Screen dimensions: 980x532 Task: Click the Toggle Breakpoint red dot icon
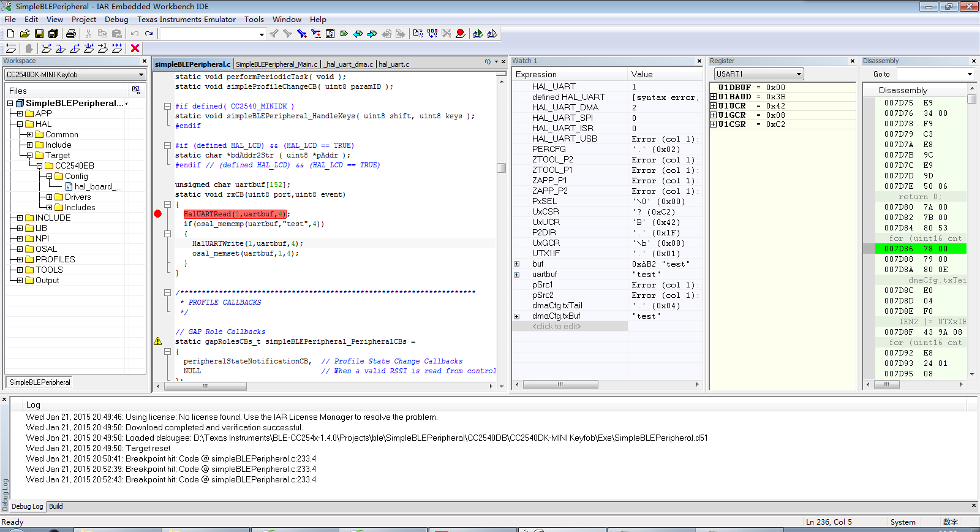click(x=461, y=34)
